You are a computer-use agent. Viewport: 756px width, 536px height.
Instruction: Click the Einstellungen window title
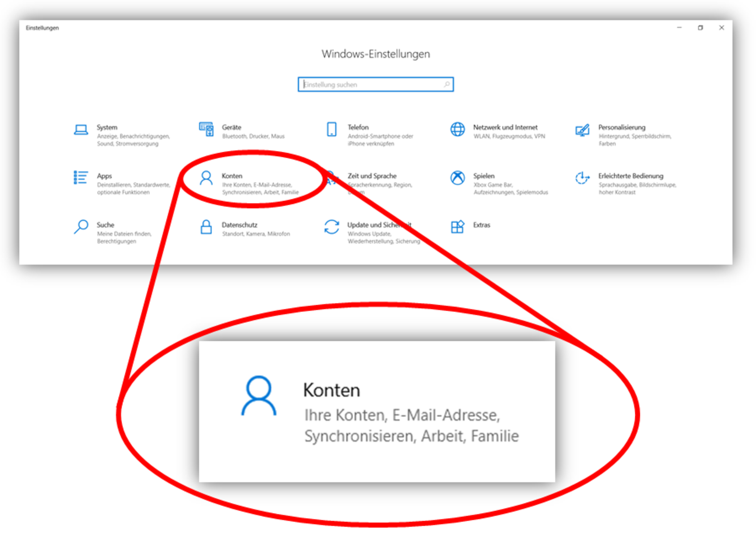(42, 28)
